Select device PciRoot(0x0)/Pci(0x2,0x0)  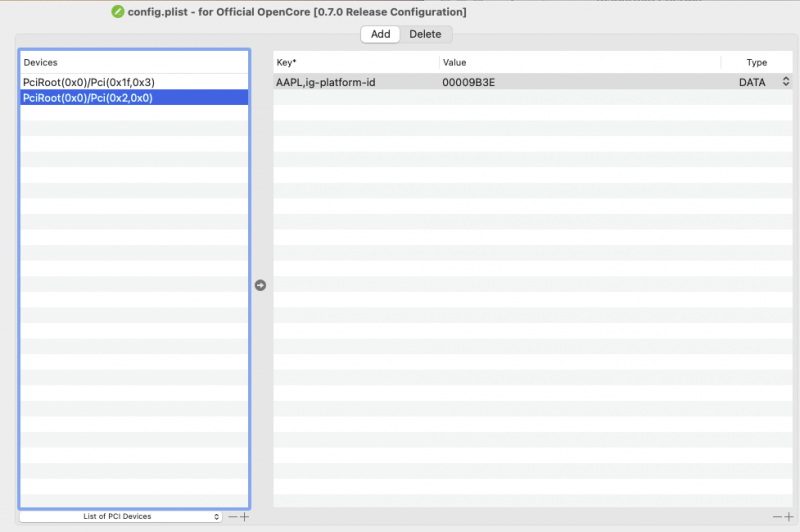point(134,98)
